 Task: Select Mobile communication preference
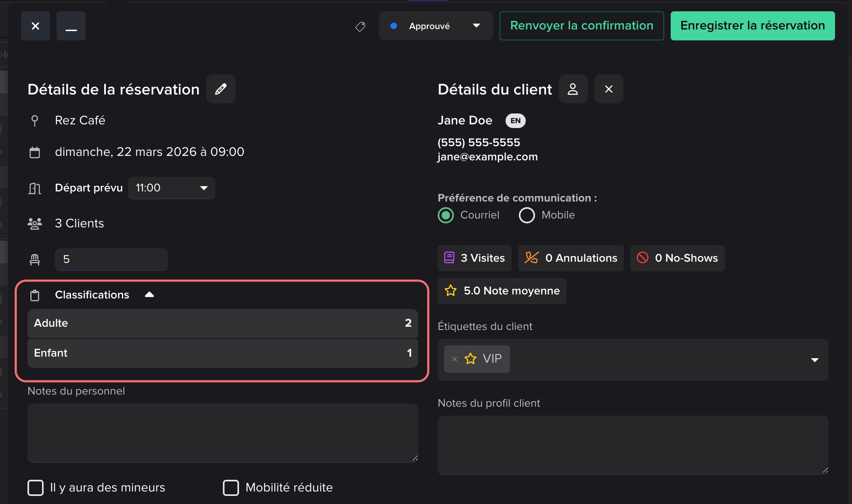click(527, 215)
